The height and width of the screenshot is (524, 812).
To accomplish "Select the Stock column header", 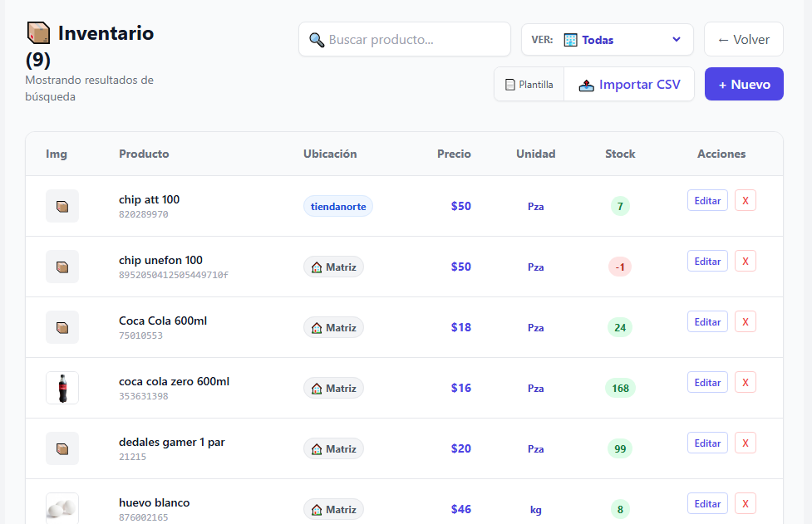I will [620, 154].
